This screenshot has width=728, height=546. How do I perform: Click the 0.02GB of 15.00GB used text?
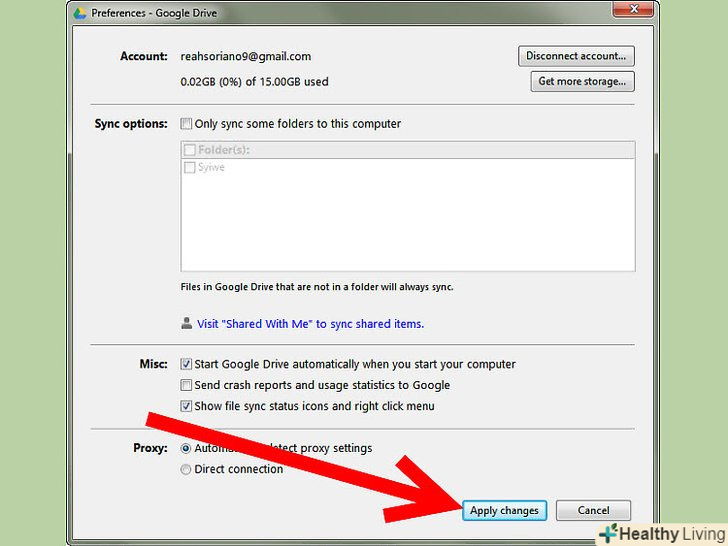[x=254, y=82]
